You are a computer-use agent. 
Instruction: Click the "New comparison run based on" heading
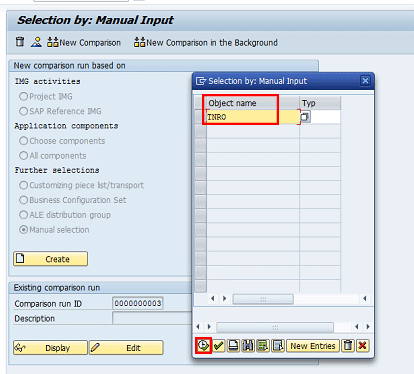click(x=69, y=66)
